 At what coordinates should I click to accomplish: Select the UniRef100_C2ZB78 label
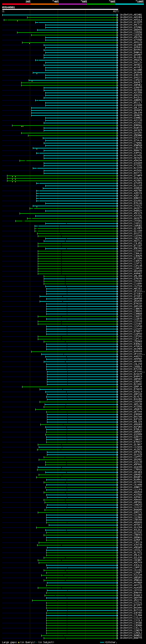coord(131,319)
